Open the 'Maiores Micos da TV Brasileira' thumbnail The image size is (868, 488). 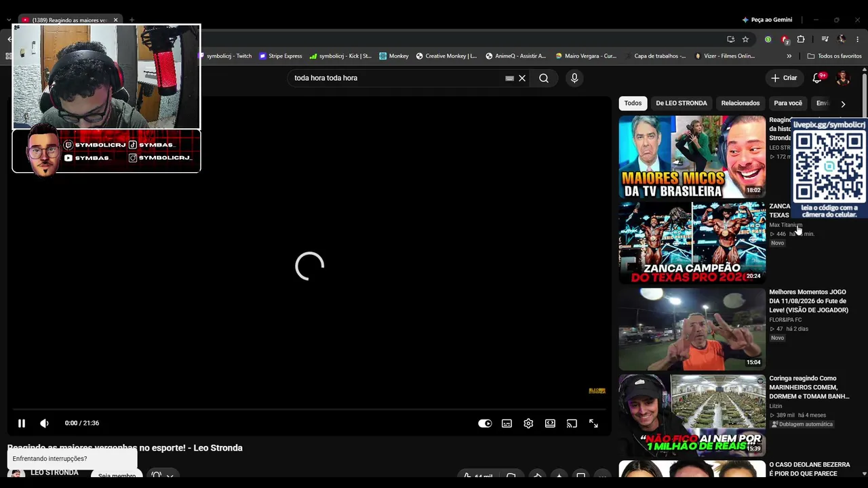tap(692, 157)
